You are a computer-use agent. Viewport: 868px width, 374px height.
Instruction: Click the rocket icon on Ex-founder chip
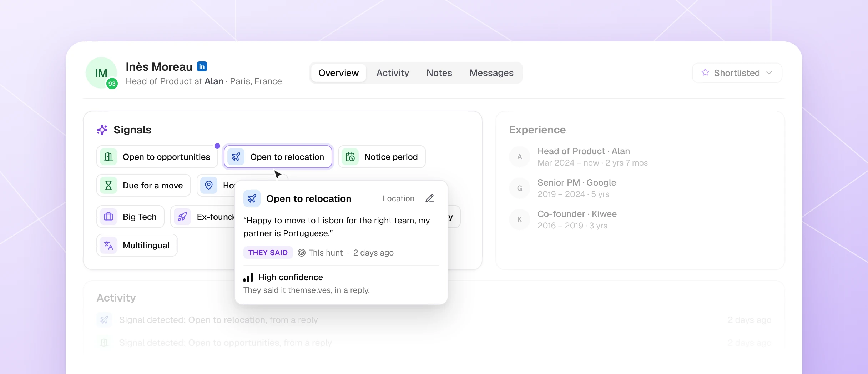click(182, 217)
